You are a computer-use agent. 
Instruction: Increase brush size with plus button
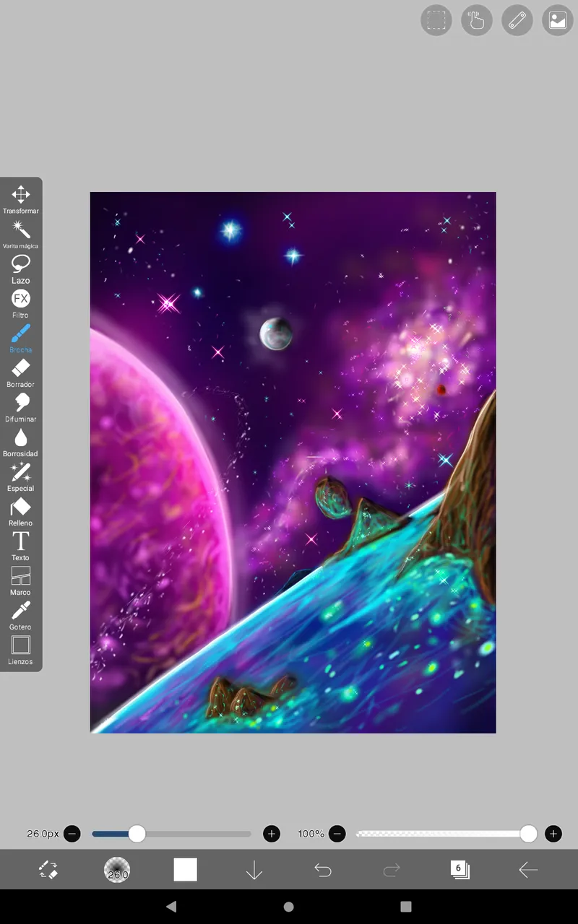tap(272, 834)
